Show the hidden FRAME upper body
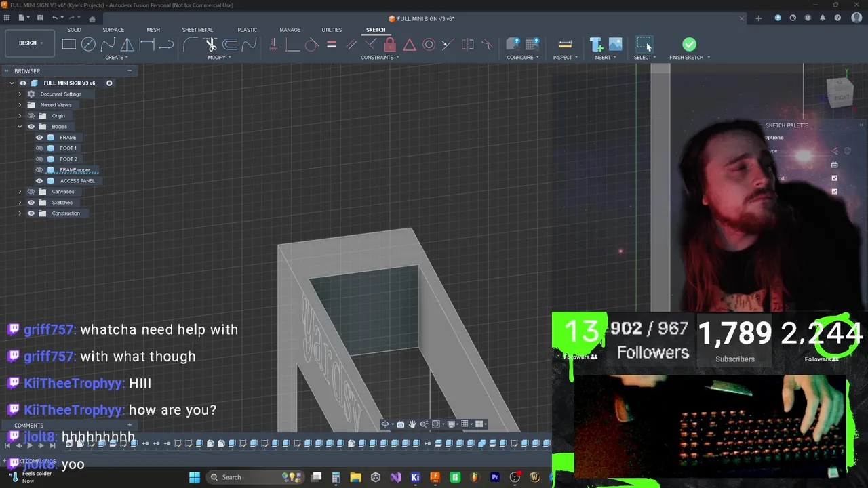Screen dimensions: 868x488 (x=39, y=170)
